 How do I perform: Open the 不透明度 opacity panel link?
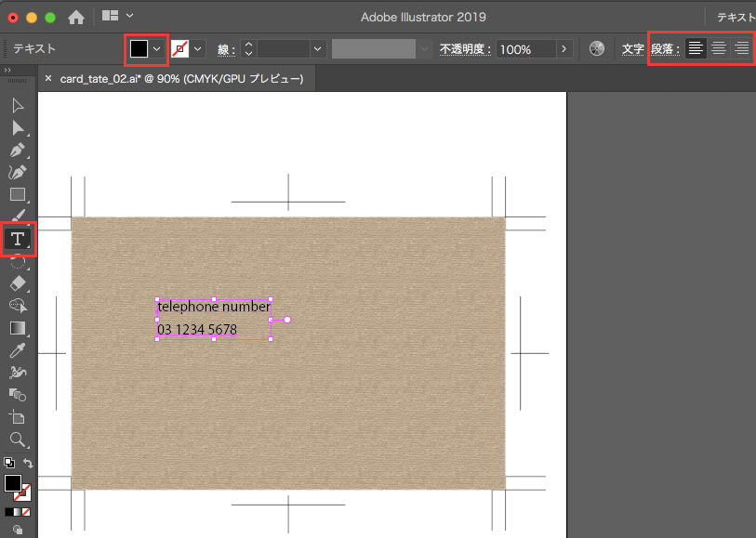(465, 48)
